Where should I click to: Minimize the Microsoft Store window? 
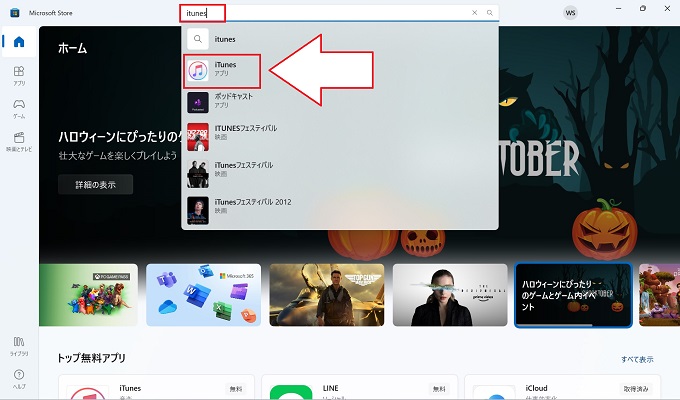pyautogui.click(x=618, y=9)
